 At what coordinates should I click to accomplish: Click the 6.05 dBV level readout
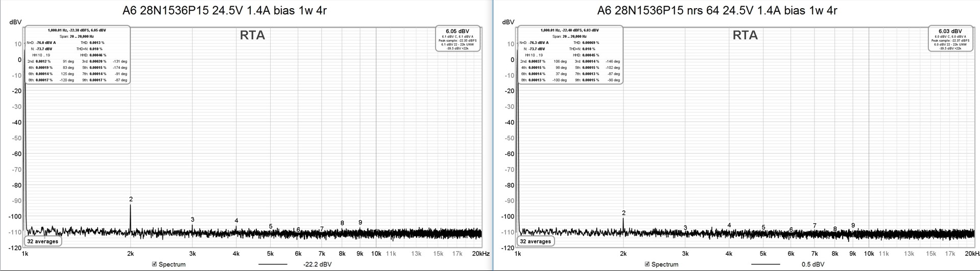(x=458, y=31)
